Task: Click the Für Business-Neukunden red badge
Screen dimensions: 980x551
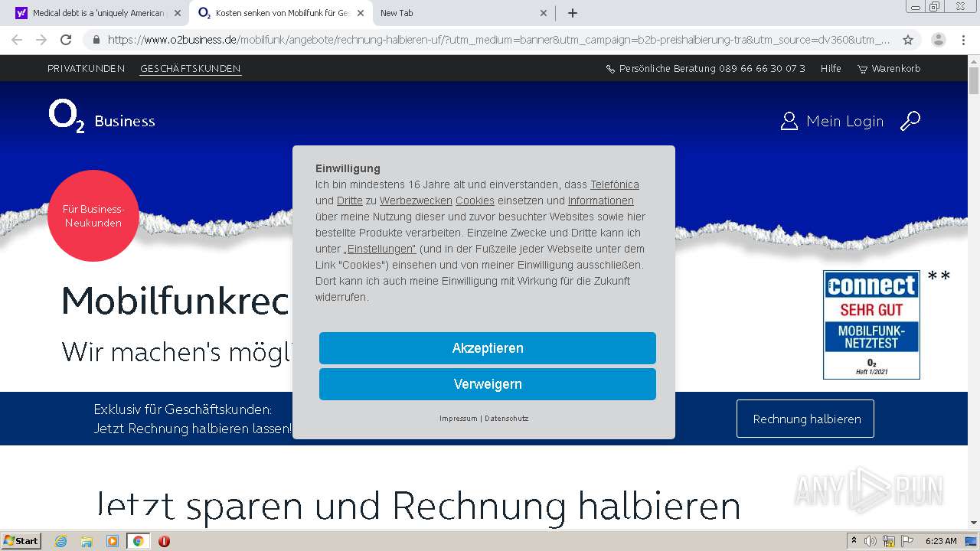Action: pos(93,216)
